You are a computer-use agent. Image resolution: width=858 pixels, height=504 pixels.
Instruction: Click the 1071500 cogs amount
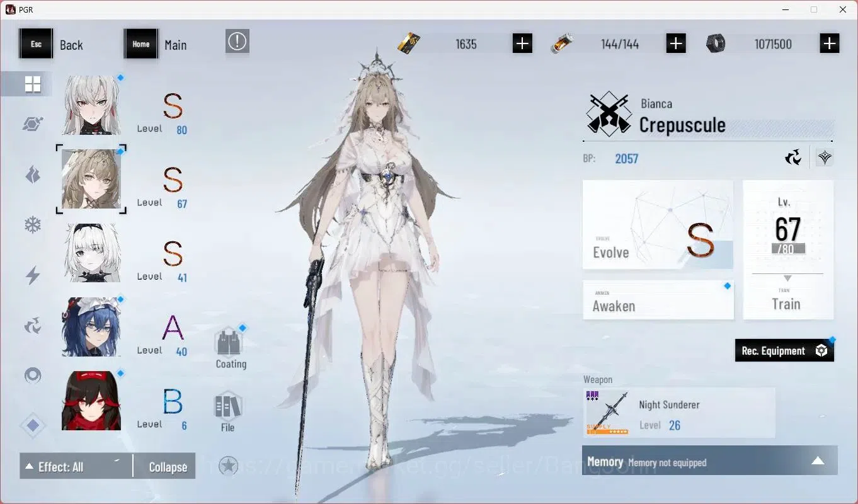click(773, 44)
